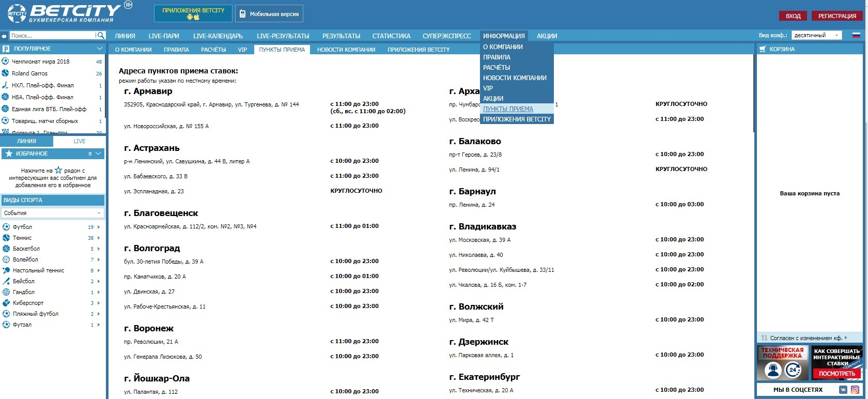This screenshot has height=399, width=868.
Task: Open the Статистика main menu item
Action: 391,36
